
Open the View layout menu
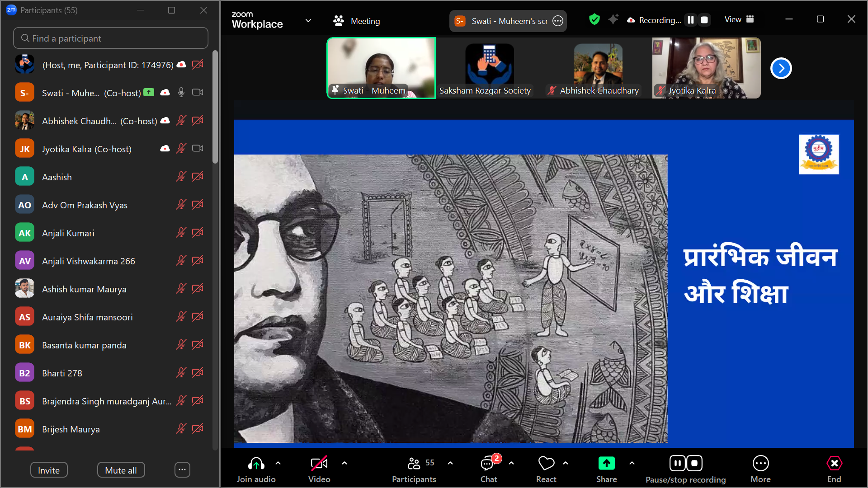click(739, 19)
